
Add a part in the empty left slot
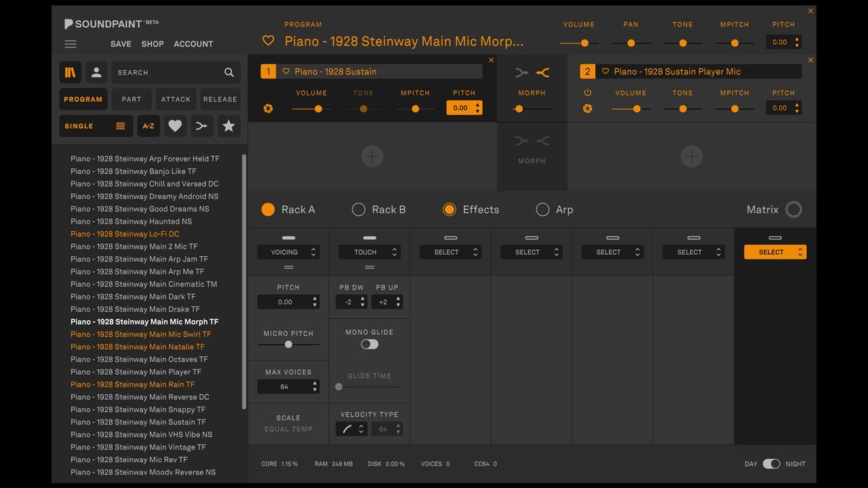[x=372, y=157]
